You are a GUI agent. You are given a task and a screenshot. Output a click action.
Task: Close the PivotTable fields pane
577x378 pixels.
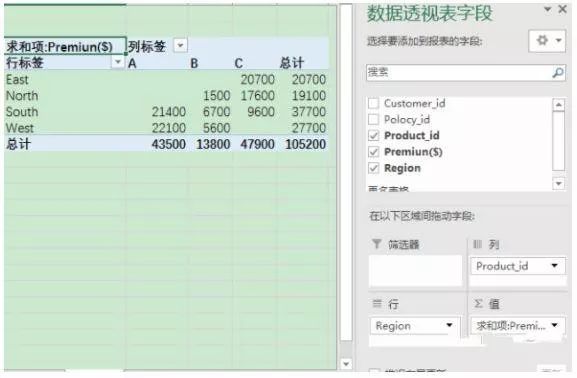tap(562, 9)
